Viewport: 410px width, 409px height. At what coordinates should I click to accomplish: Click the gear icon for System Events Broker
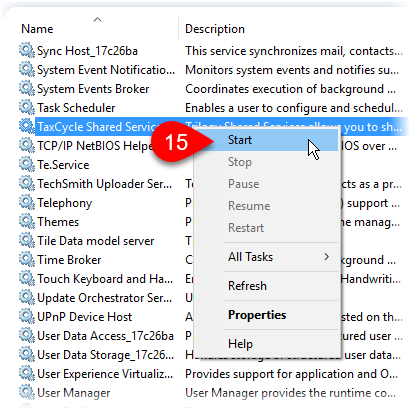tap(27, 88)
